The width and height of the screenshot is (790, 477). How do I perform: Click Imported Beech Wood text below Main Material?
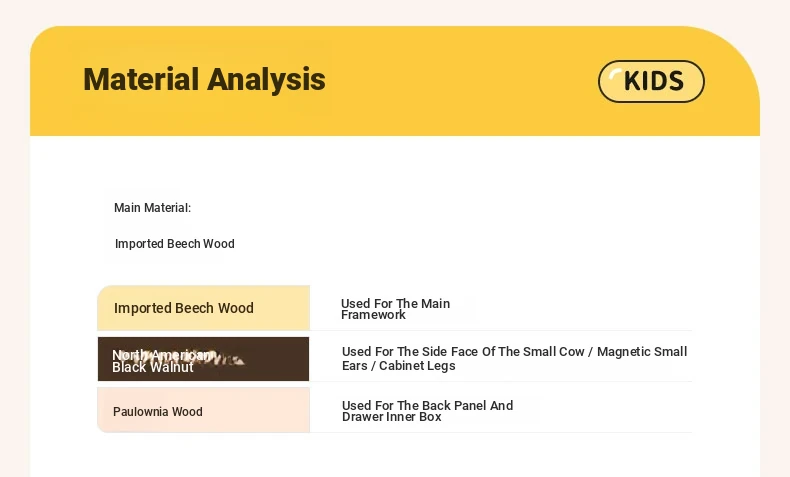pos(174,244)
